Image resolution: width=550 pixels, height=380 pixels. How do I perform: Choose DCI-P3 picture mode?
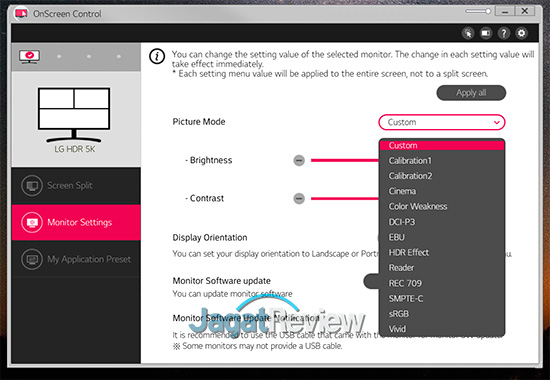[442, 222]
